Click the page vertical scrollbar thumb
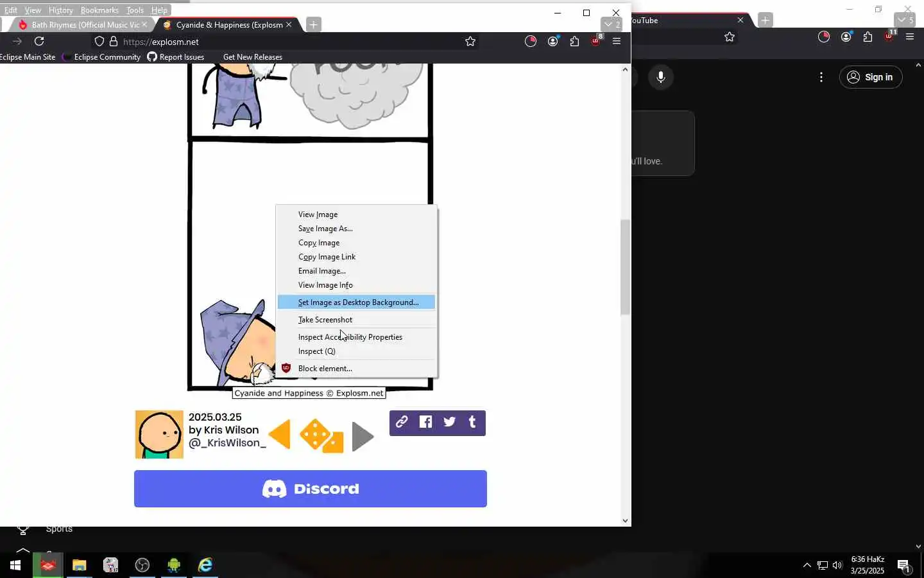 click(x=625, y=267)
